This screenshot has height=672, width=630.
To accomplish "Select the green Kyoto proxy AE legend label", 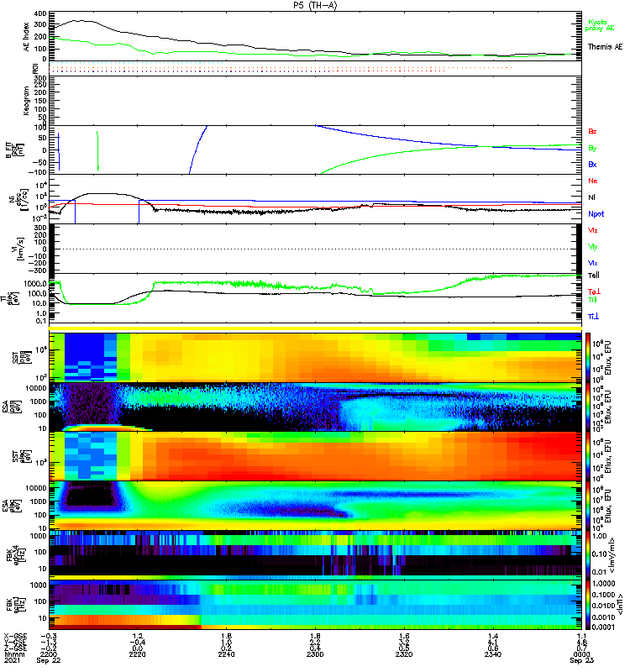I will pyautogui.click(x=600, y=25).
